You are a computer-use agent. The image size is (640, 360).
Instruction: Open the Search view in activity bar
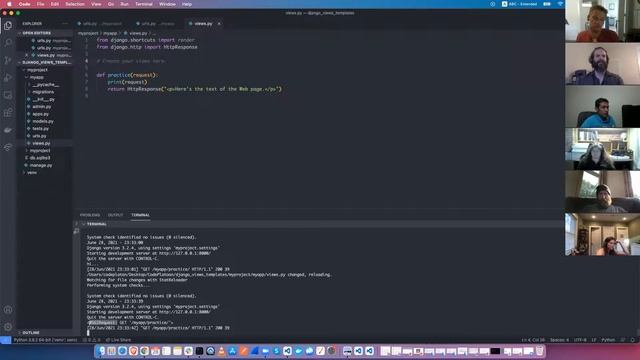click(8, 42)
